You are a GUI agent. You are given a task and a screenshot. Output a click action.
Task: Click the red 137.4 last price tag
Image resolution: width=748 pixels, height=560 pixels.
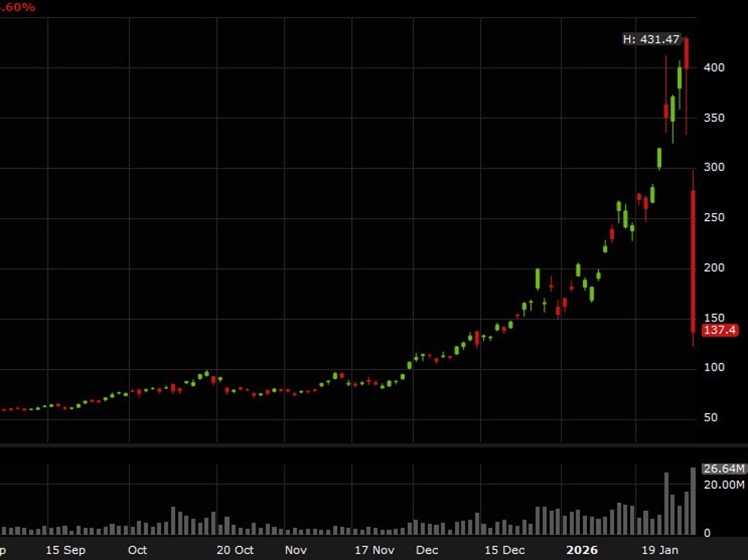pyautogui.click(x=720, y=330)
